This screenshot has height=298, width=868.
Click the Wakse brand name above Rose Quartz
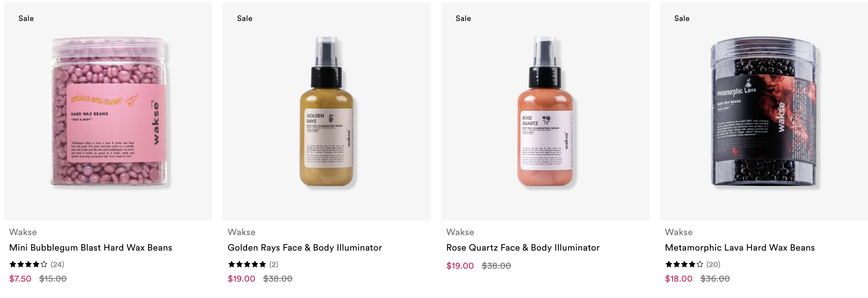coord(460,232)
